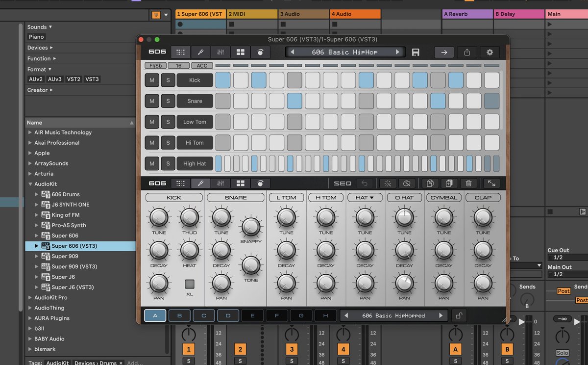Click the undo arrow next to SEQ
The height and width of the screenshot is (365, 588).
click(365, 183)
